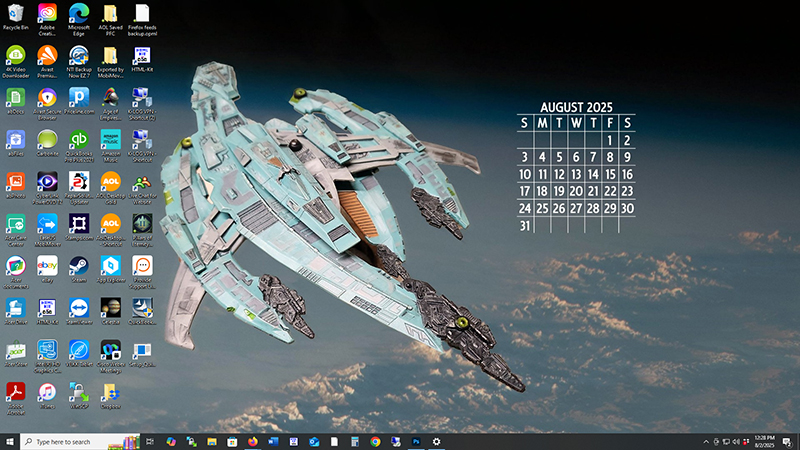800x450 pixels.
Task: Select the Intel HD Graphics Control shortcut
Action: point(47,357)
